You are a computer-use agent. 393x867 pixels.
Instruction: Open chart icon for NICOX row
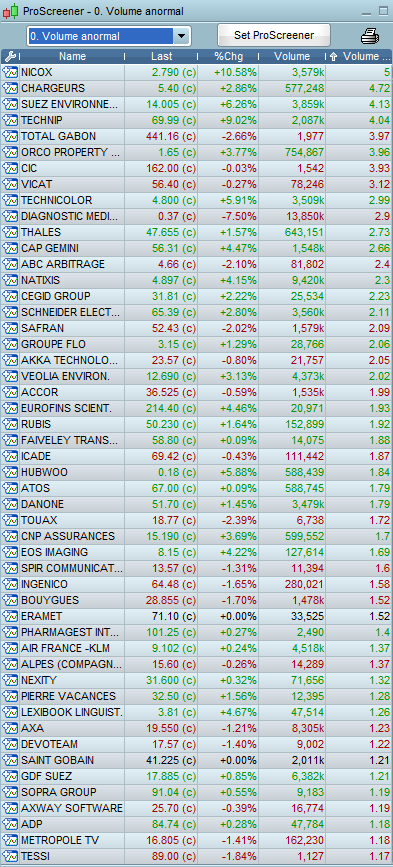point(10,72)
